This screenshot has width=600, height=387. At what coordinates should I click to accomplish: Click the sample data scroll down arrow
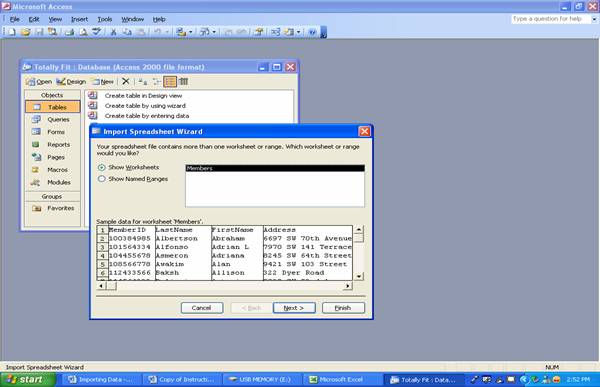click(359, 276)
